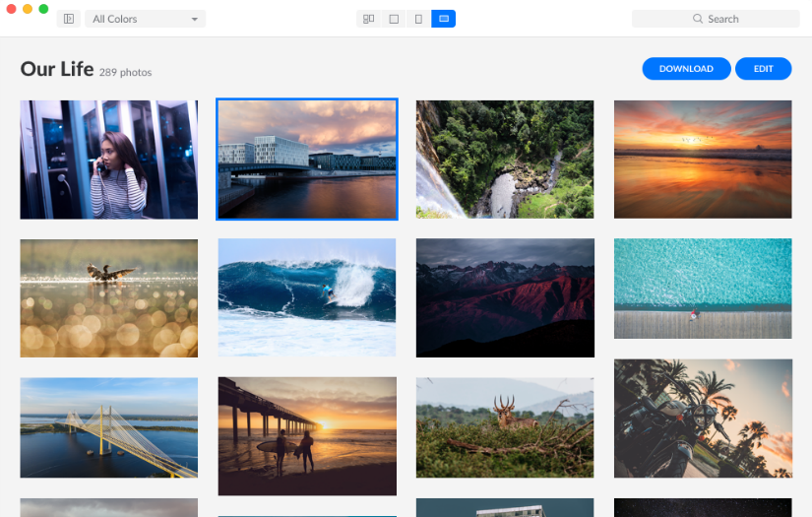Viewport: 812px width, 517px height.
Task: Click the All Colors dropdown arrow
Action: coord(194,19)
